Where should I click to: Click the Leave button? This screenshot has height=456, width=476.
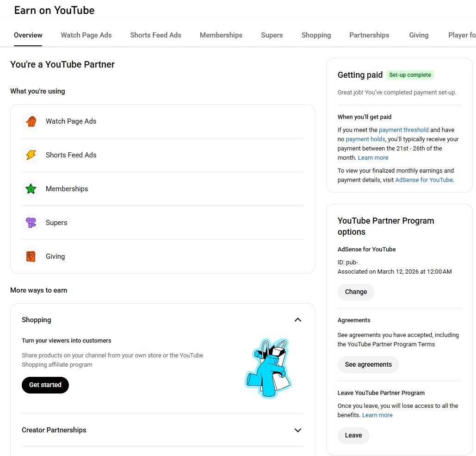353,435
